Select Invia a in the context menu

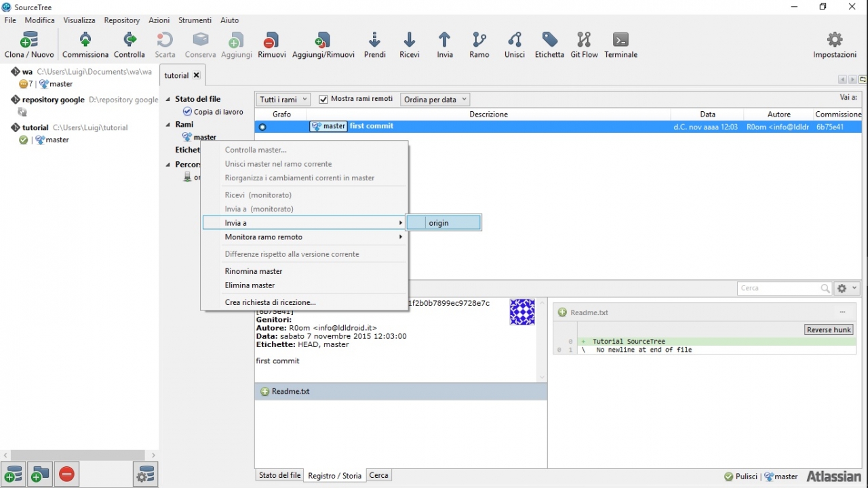pos(304,223)
